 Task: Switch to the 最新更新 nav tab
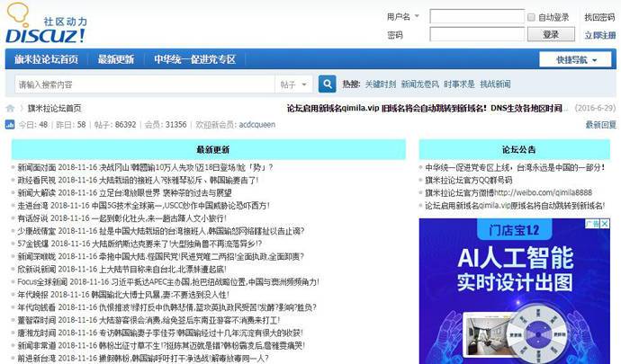pyautogui.click(x=115, y=60)
